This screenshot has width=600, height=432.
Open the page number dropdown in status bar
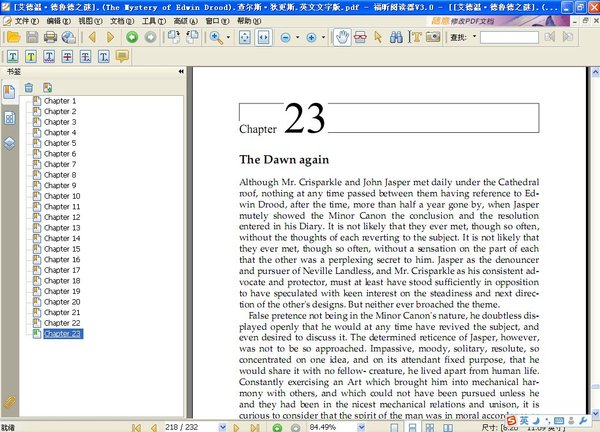coord(222,427)
